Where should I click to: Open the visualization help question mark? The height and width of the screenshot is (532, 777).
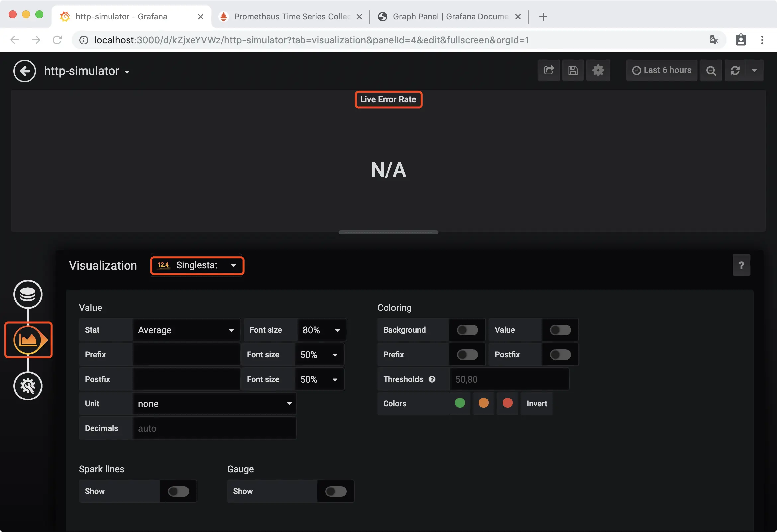[741, 265]
